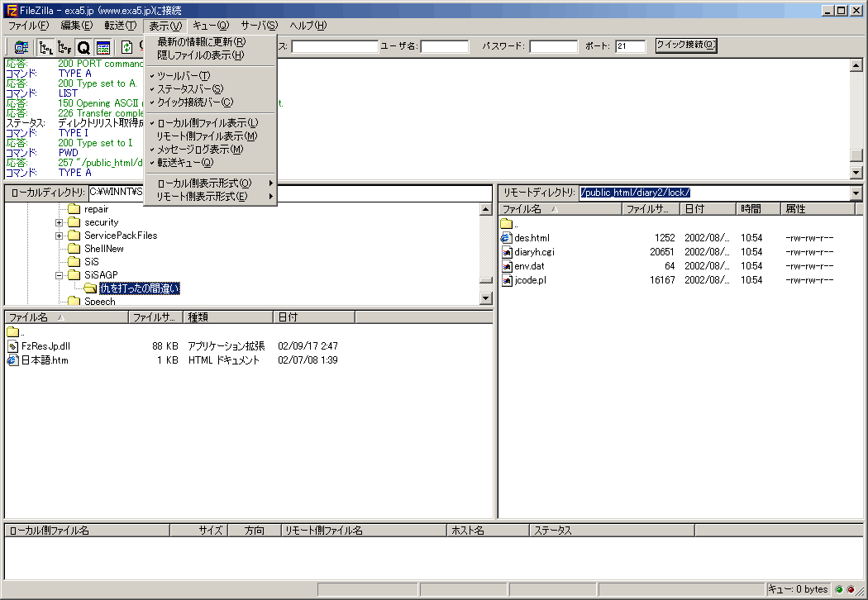Screen dimensions: 868x600
Task: Select the des.html file icon
Action: click(x=506, y=238)
